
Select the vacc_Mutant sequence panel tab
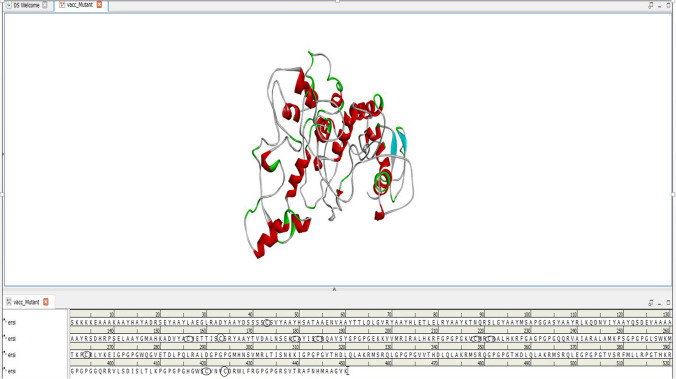(x=26, y=302)
